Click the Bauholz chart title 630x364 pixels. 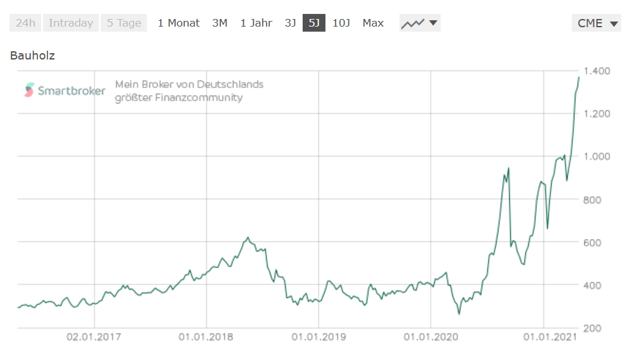pyautogui.click(x=32, y=56)
